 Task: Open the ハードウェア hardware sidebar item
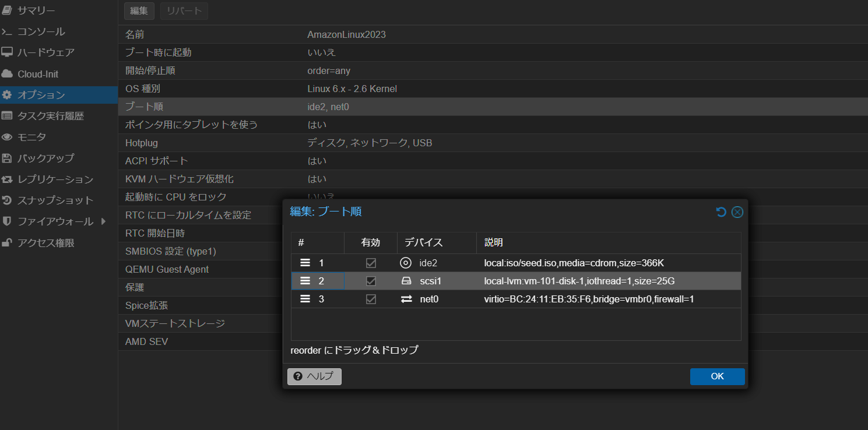(59, 52)
